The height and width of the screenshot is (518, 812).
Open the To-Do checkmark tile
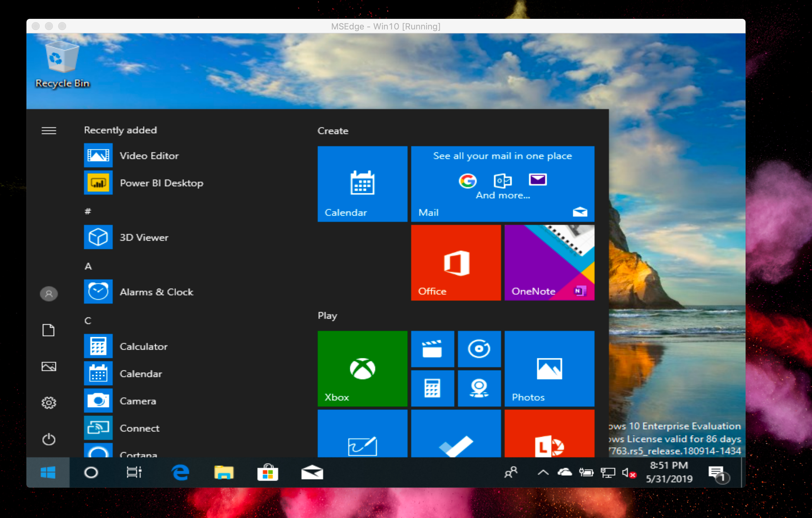(x=456, y=434)
